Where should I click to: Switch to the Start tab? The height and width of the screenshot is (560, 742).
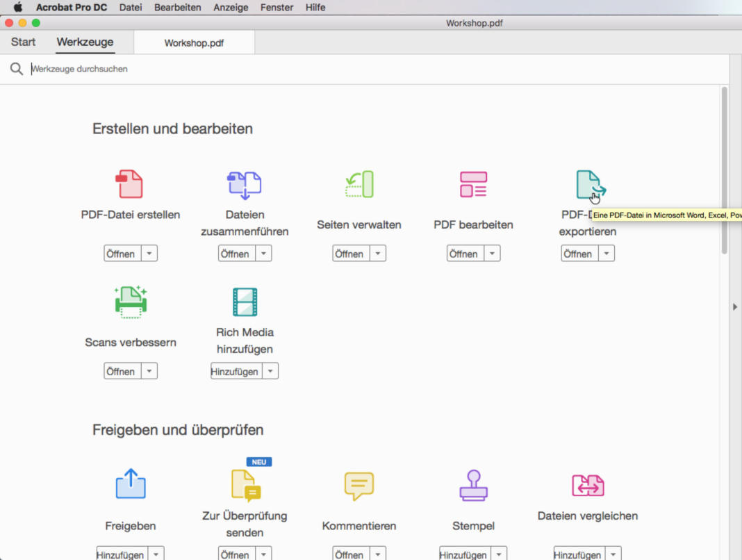click(x=23, y=42)
